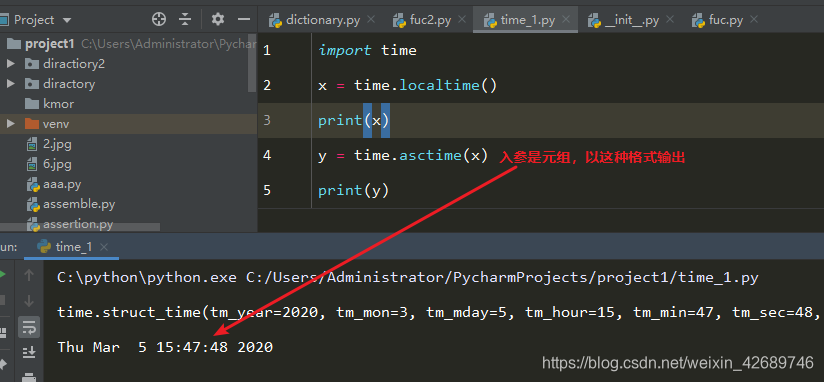Viewport: 824px width, 382px height.
Task: Select the venv folder row
Action: (x=128, y=125)
